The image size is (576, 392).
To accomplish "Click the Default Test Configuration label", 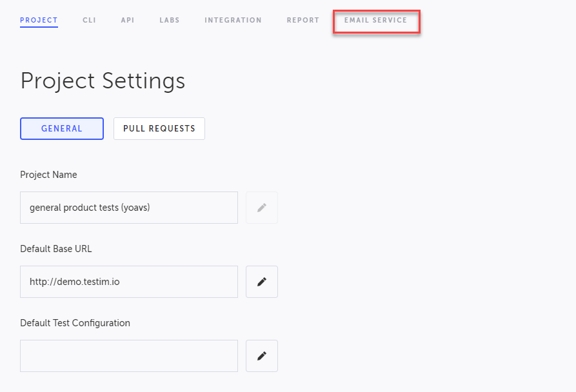I will [75, 323].
